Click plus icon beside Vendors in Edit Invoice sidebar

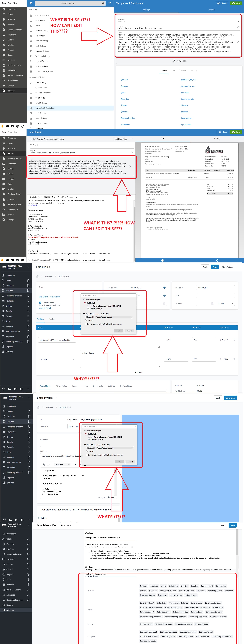click(x=28, y=326)
